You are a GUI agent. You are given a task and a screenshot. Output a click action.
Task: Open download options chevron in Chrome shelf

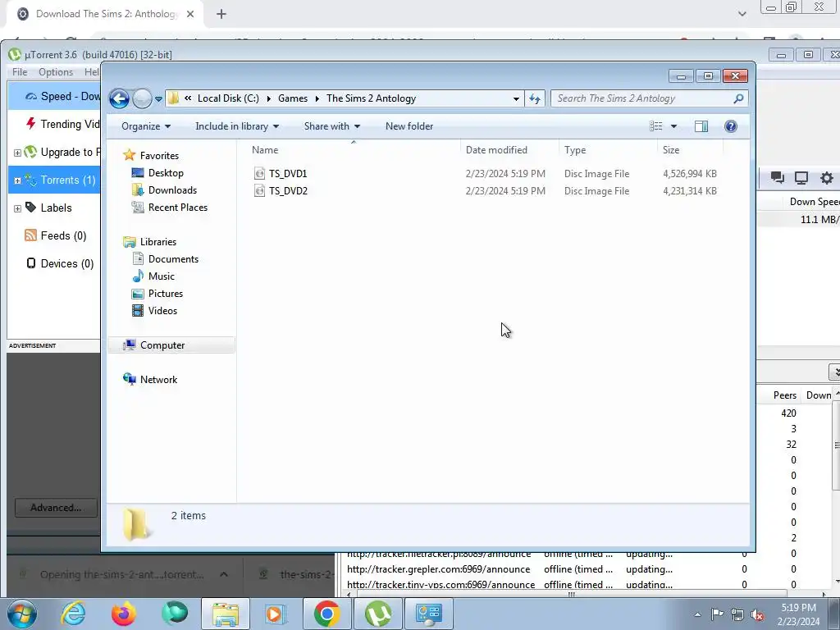tap(224, 574)
